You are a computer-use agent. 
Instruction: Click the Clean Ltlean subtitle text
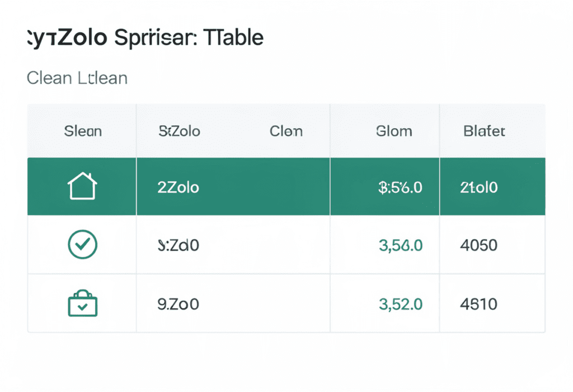pyautogui.click(x=77, y=78)
